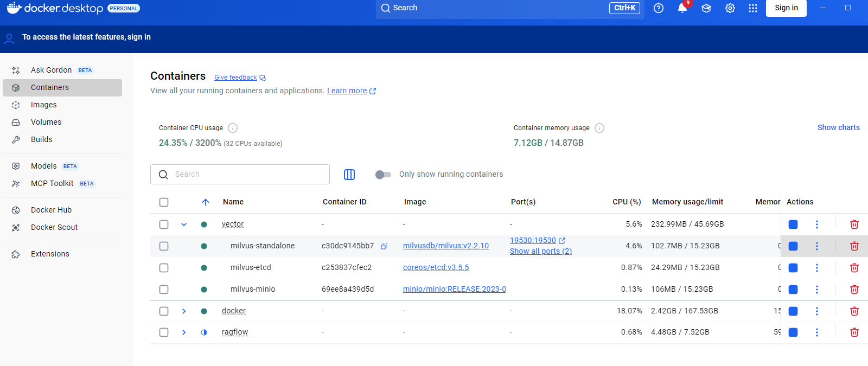Open Builds in sidebar

tap(62, 140)
